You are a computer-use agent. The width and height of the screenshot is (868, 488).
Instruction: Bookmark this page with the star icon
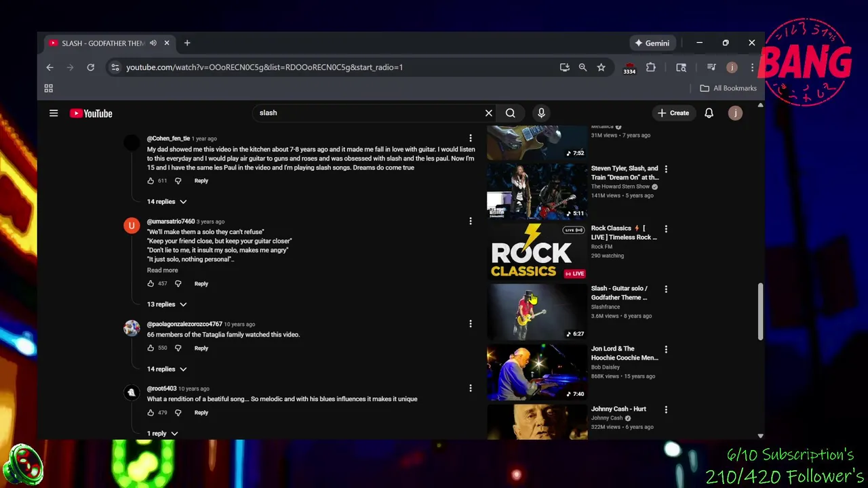pyautogui.click(x=601, y=67)
